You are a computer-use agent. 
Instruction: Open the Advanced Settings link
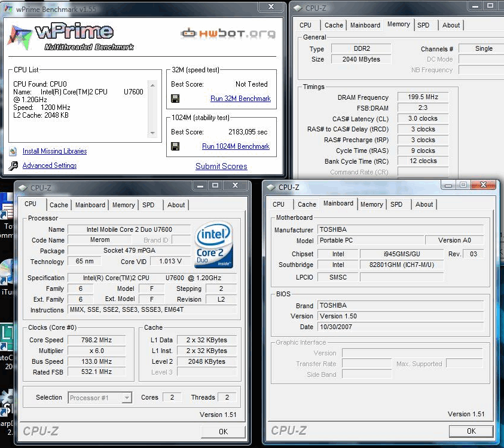point(50,165)
